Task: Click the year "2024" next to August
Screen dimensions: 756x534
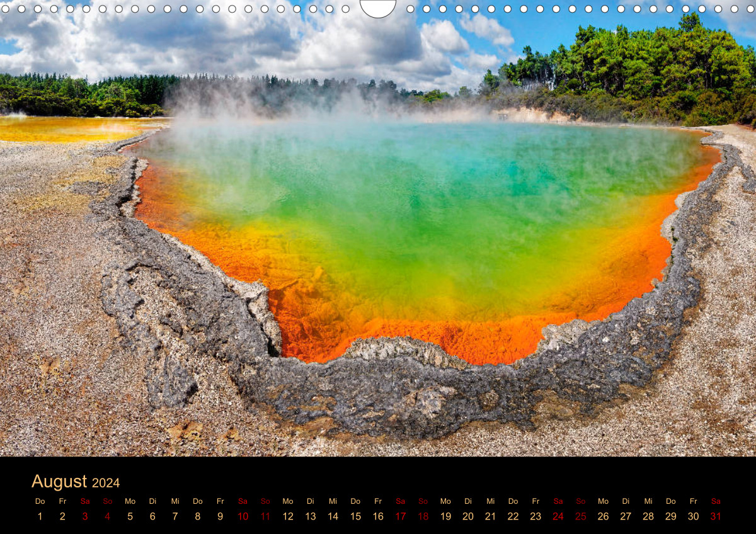Action: point(106,483)
